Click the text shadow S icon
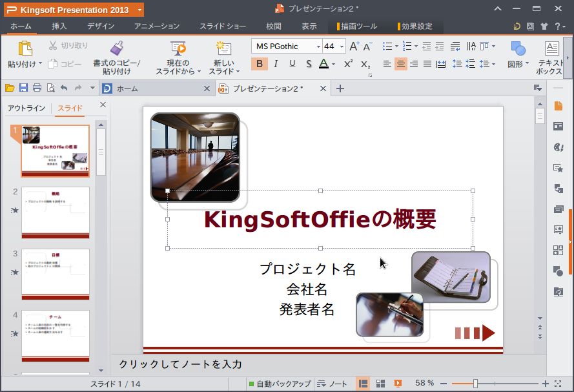This screenshot has width=574, height=392. tap(309, 64)
